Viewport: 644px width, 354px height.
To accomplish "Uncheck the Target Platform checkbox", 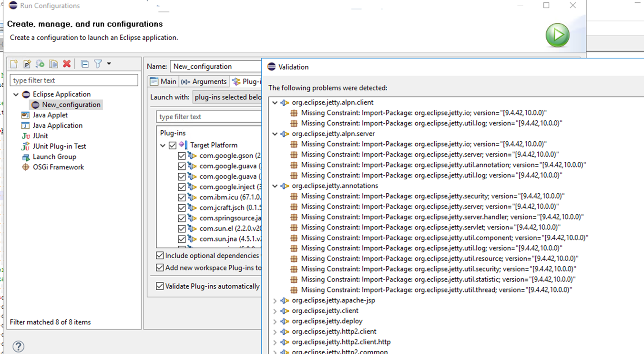I will 173,145.
